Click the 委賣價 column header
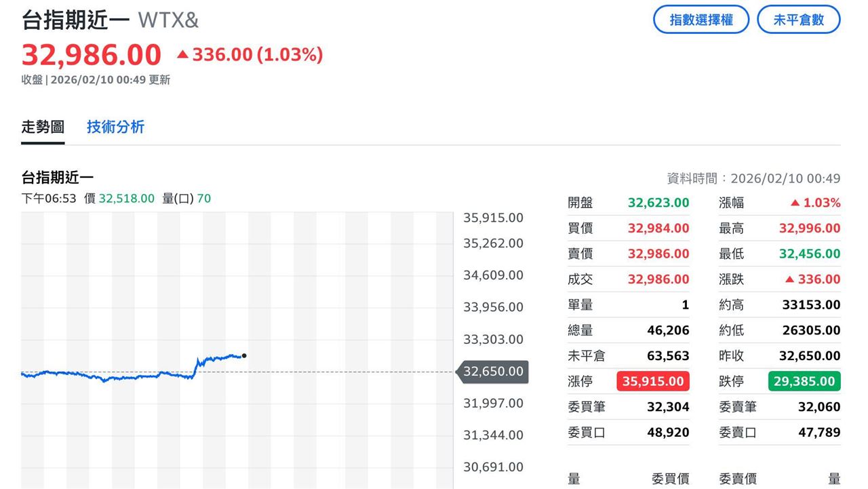Image resolution: width=868 pixels, height=489 pixels. [x=738, y=480]
